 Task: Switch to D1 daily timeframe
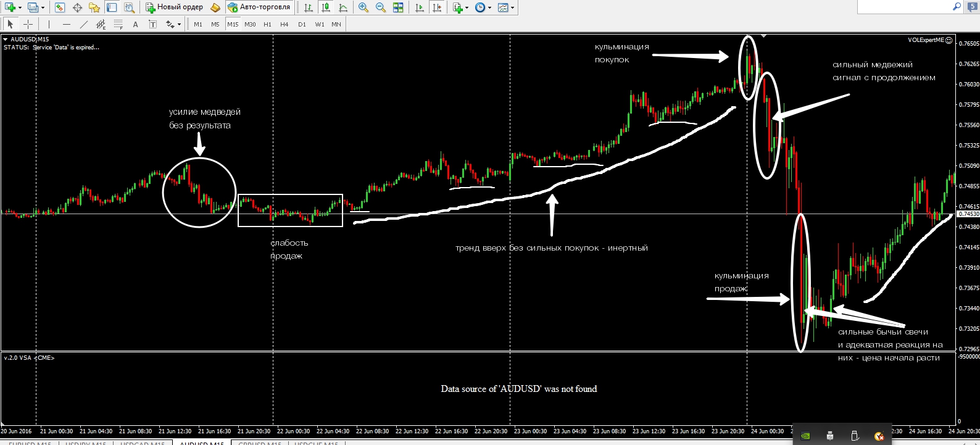302,24
